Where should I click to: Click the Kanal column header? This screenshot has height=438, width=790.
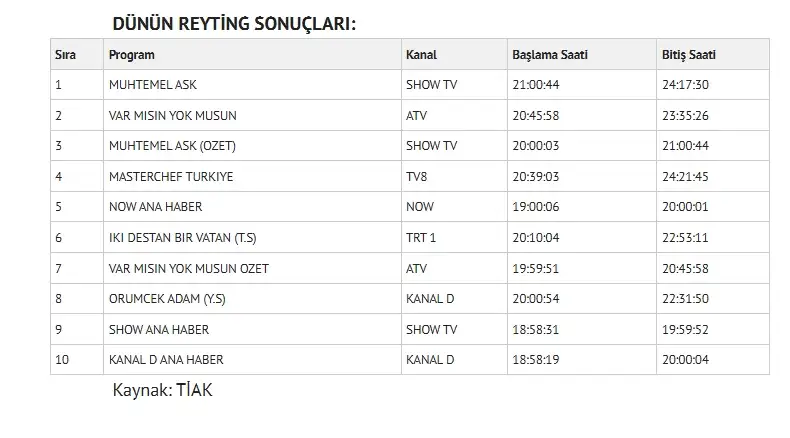(x=454, y=54)
